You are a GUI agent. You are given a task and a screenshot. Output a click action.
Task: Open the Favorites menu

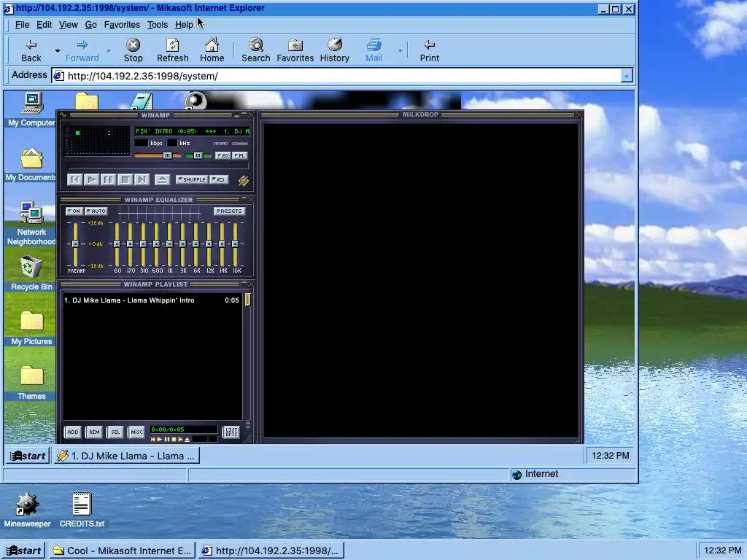click(x=122, y=25)
